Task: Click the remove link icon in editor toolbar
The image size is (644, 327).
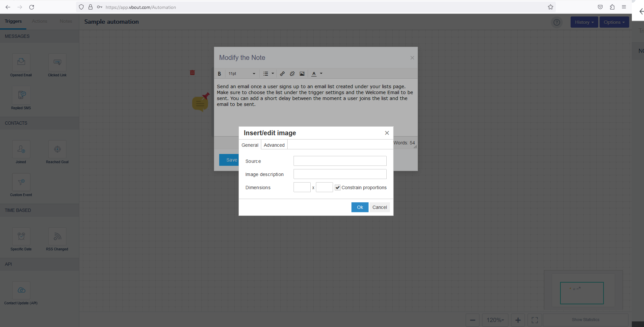Action: 292,74
